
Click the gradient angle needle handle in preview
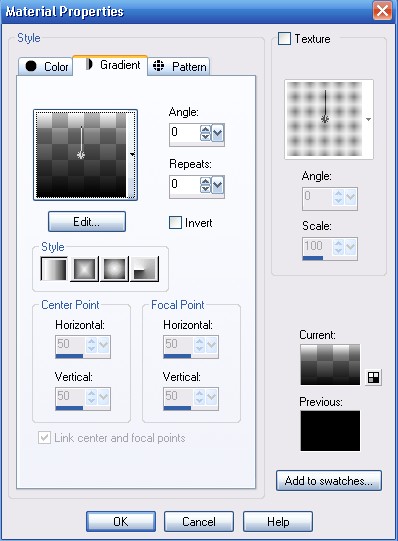point(81,155)
